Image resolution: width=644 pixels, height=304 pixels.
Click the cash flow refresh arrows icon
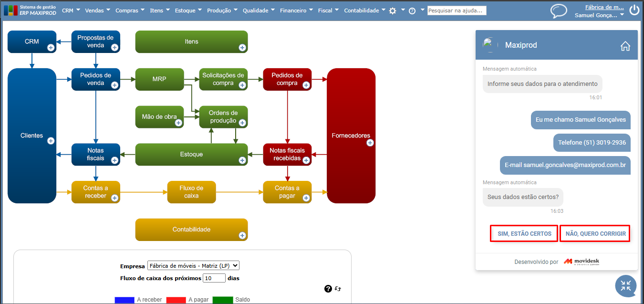[338, 289]
